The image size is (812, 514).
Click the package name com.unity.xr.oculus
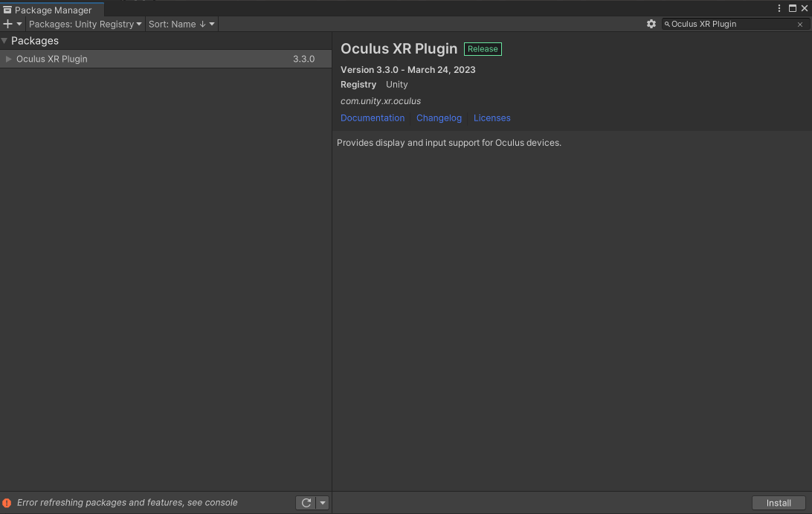[381, 101]
